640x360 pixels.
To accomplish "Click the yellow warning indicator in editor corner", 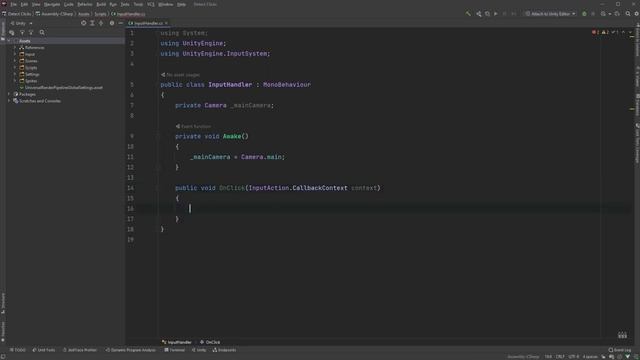I will [606, 32].
